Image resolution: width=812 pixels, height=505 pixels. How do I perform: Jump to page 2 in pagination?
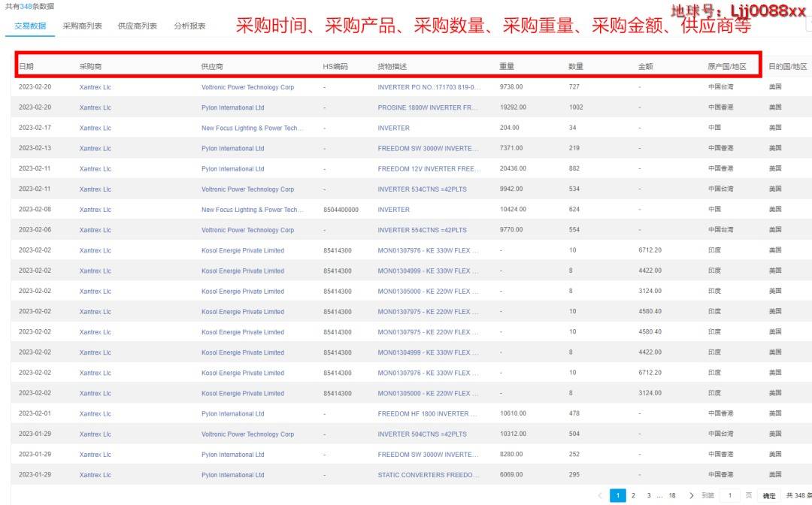pos(633,496)
